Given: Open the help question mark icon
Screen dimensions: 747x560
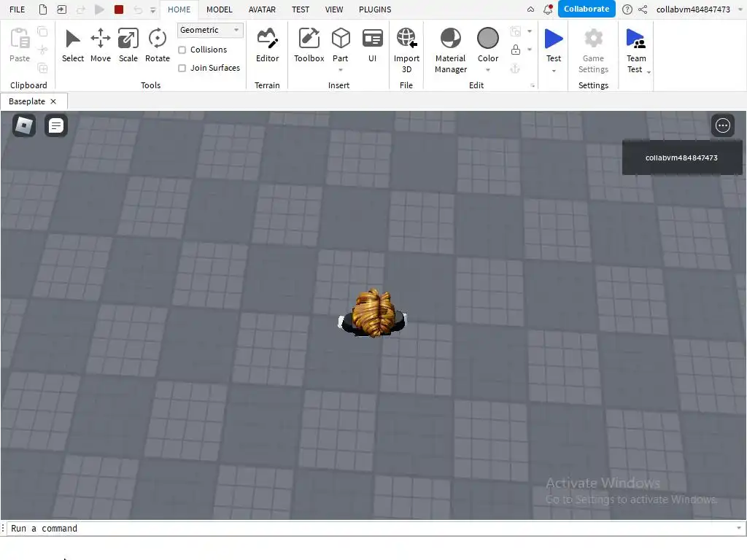Looking at the screenshot, I should point(627,9).
